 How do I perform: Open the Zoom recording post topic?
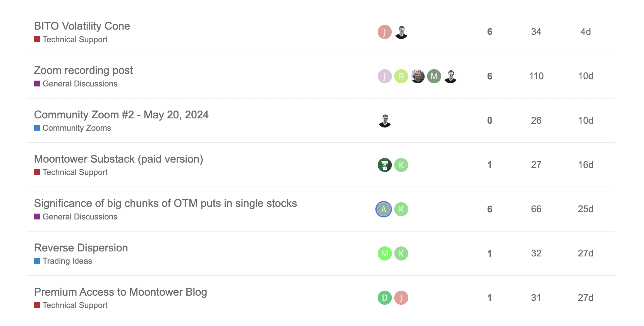tap(83, 70)
